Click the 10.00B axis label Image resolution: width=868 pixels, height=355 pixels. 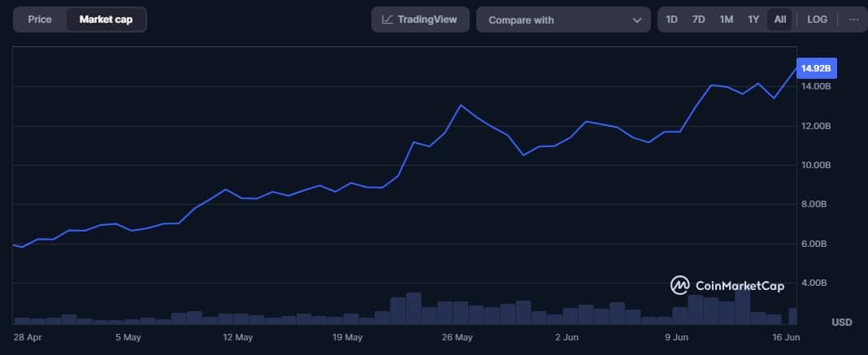pos(817,166)
